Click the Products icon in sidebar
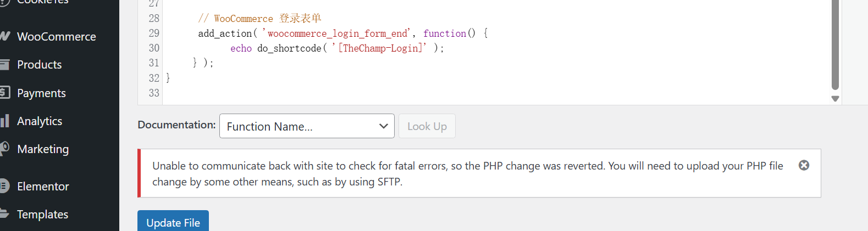The width and height of the screenshot is (868, 231). (4, 65)
